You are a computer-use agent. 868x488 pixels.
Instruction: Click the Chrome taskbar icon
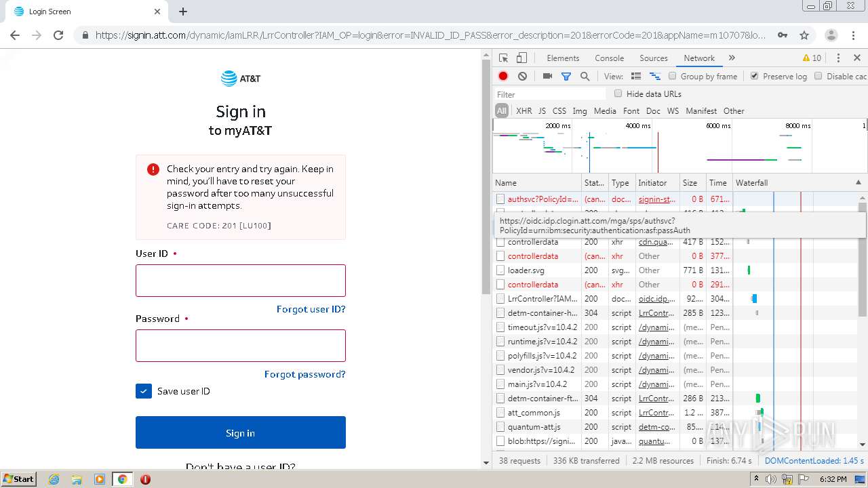tap(122, 479)
